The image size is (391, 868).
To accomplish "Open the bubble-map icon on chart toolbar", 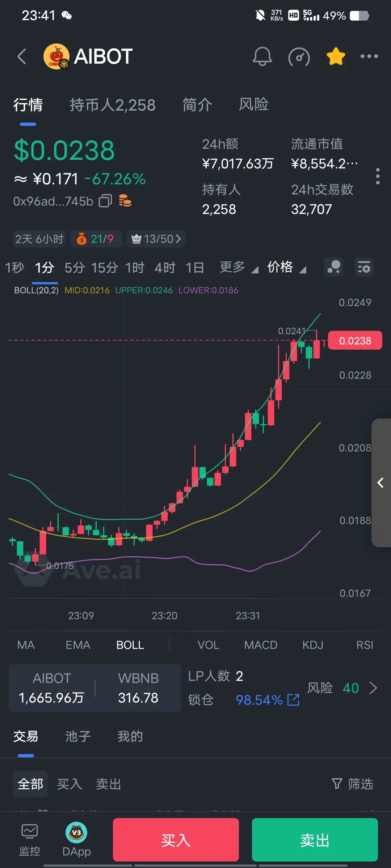I will (x=333, y=267).
